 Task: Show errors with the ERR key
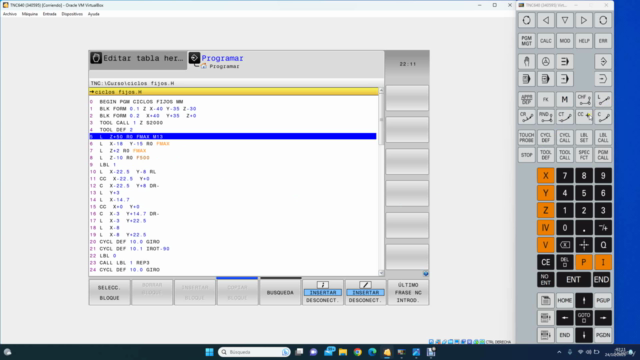coord(603,41)
